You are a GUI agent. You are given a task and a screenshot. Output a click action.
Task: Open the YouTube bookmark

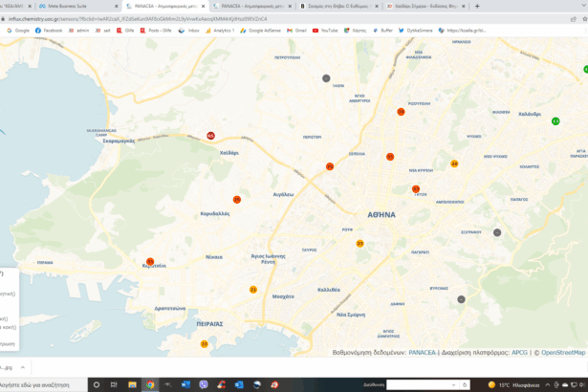(x=325, y=31)
